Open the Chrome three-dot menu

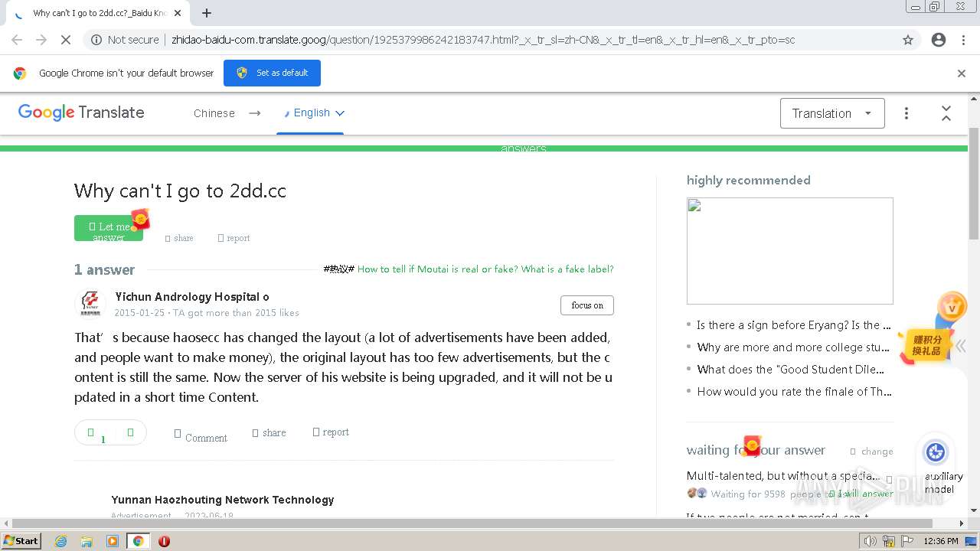(963, 40)
